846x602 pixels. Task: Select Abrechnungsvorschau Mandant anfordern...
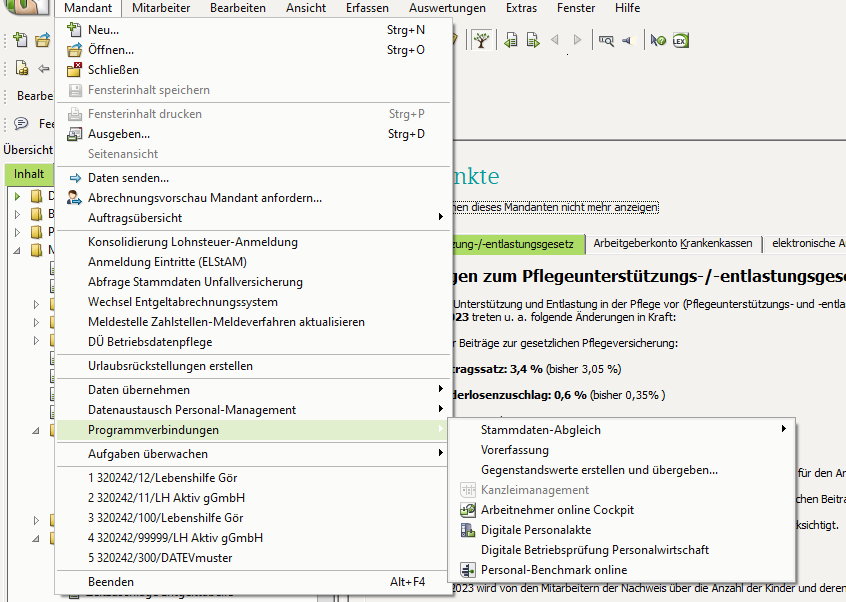pos(254,197)
